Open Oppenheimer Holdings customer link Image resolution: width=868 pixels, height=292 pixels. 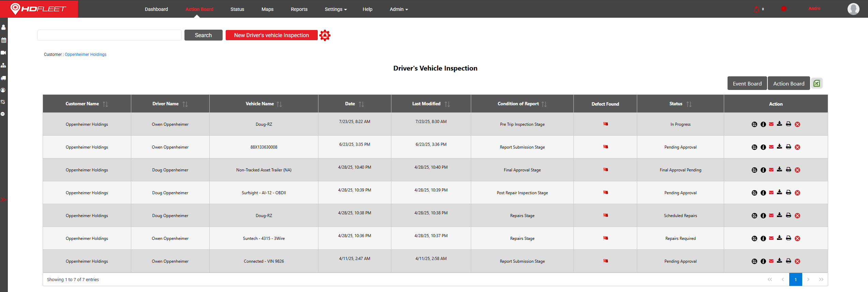point(86,55)
